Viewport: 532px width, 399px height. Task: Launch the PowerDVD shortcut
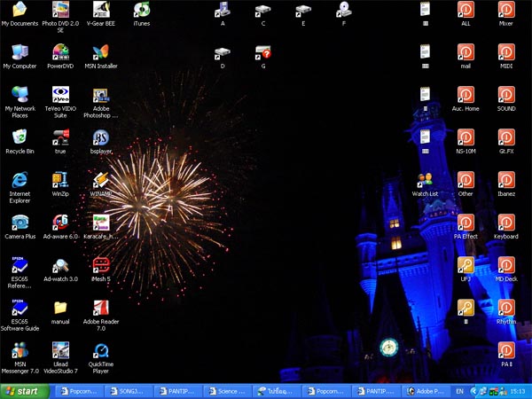click(x=60, y=52)
